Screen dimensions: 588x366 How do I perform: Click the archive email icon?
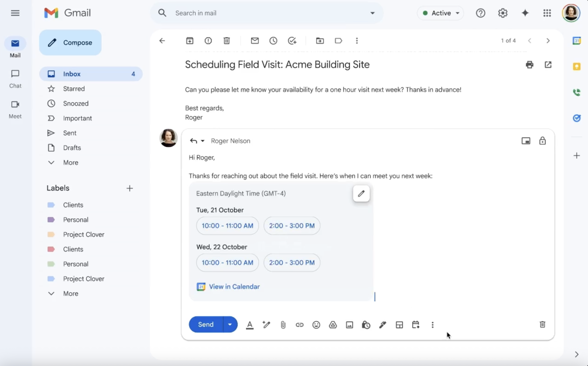[x=189, y=41]
